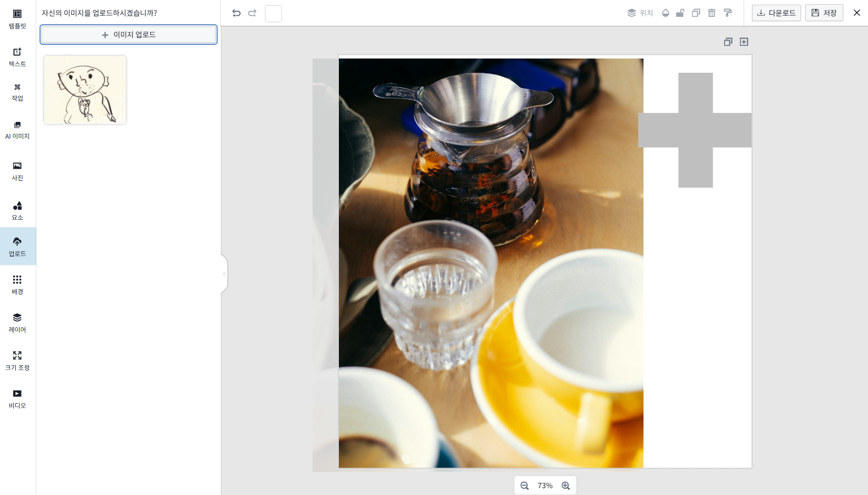The width and height of the screenshot is (868, 495).
Task: Collapse the left upload side panel
Action: (224, 274)
